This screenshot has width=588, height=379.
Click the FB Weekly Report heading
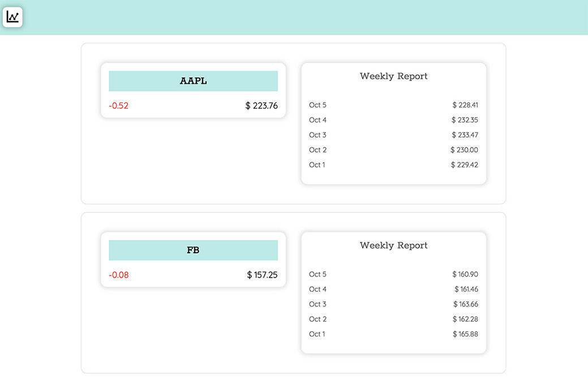tap(393, 245)
